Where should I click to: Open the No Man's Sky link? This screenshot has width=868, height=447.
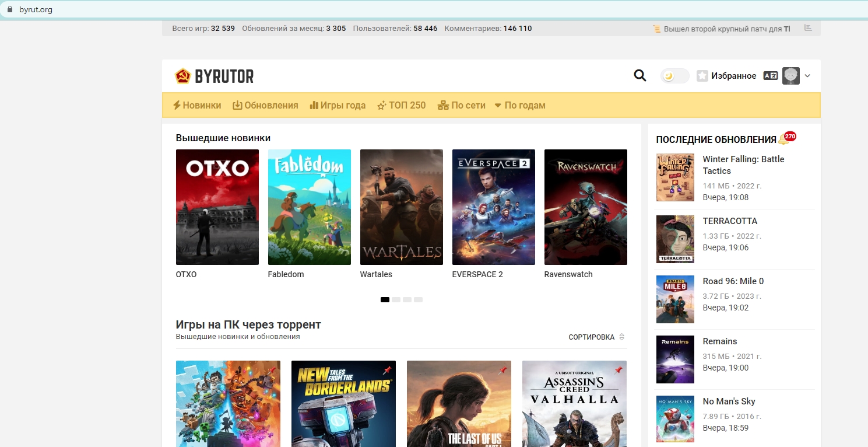coord(729,401)
